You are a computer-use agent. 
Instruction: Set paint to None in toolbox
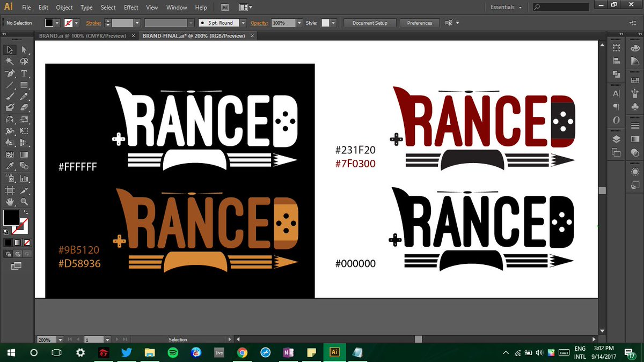(27, 242)
